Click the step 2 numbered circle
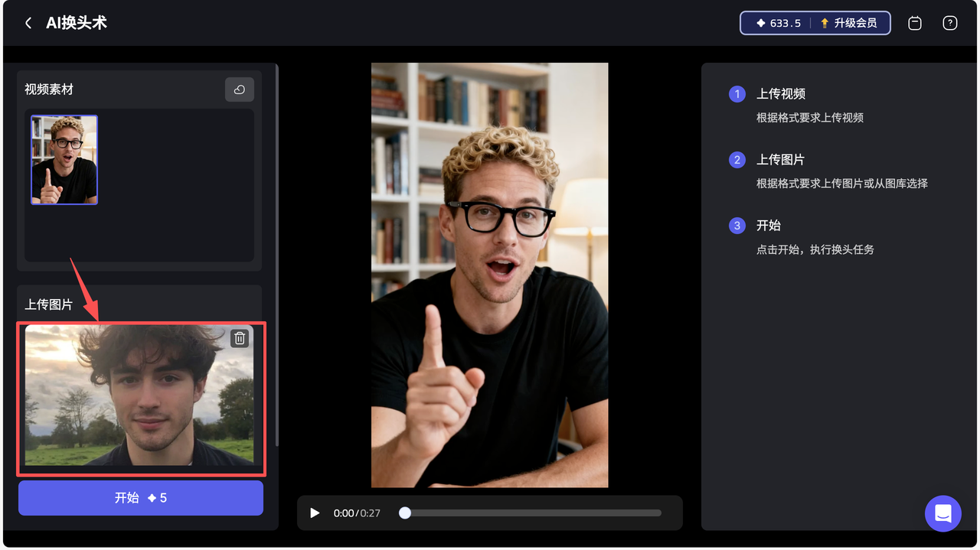Screen dimensions: 980x550 (737, 160)
